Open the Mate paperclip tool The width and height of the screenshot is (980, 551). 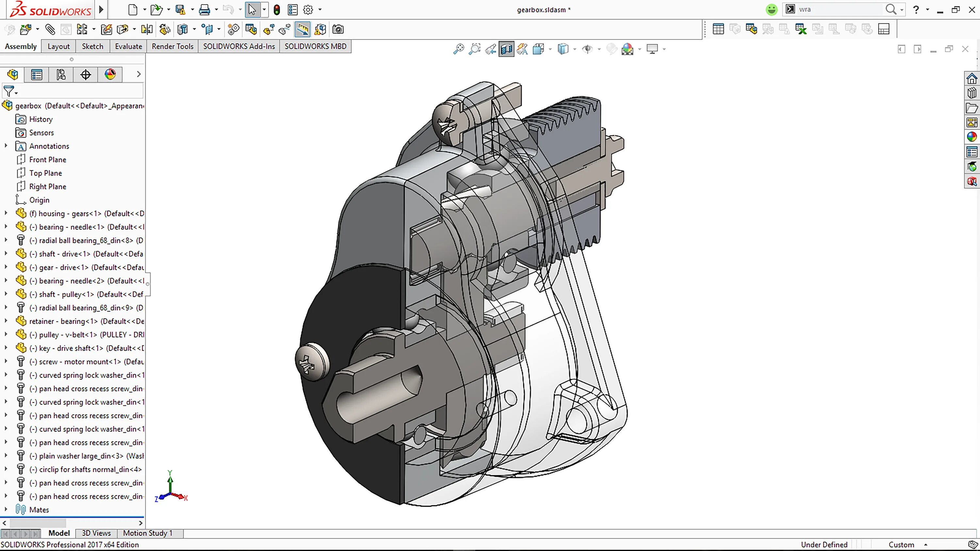click(50, 29)
